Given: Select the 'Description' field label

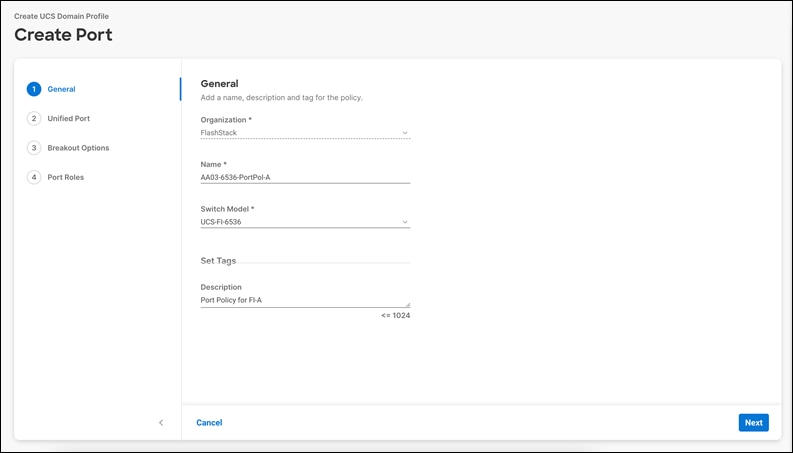Looking at the screenshot, I should [221, 287].
